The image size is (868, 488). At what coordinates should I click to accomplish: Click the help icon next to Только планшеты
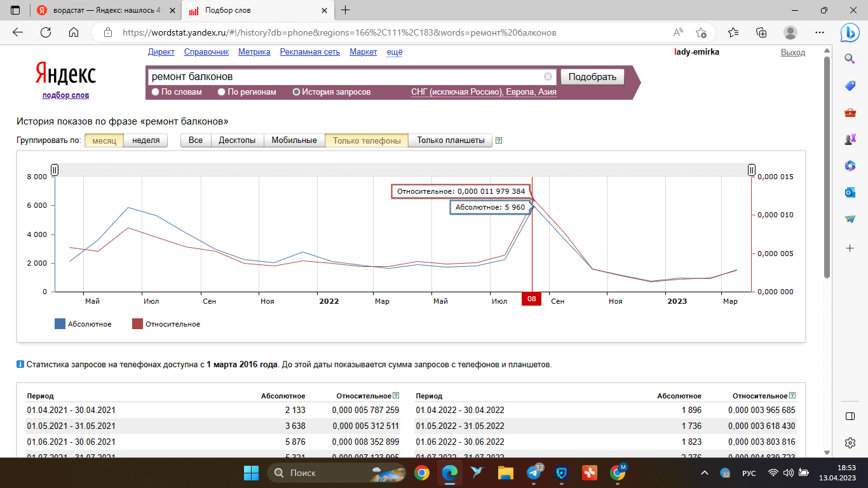(x=499, y=140)
